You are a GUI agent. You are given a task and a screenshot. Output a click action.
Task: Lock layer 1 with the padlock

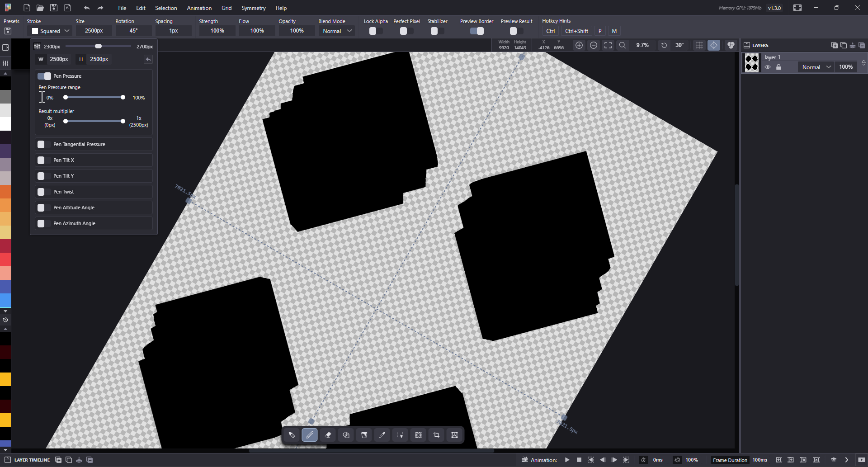coord(778,67)
